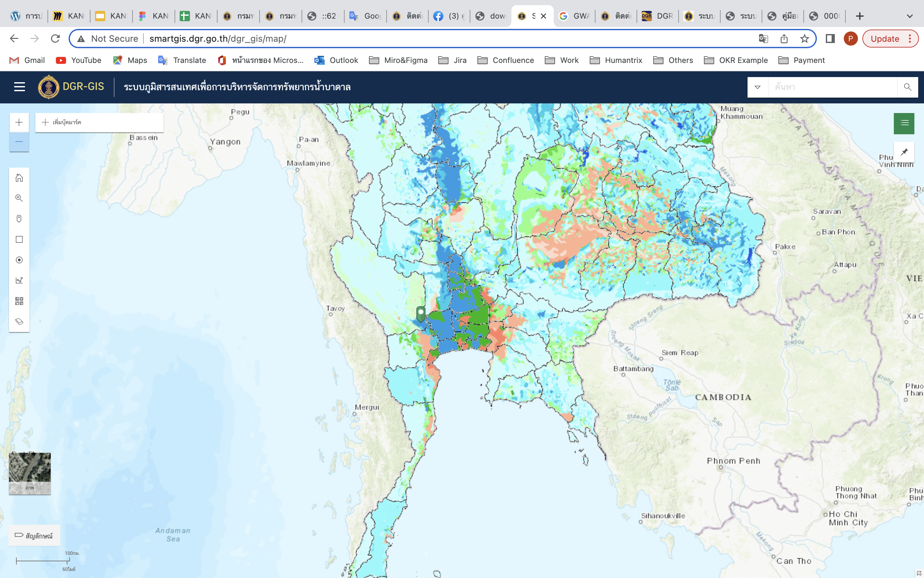
Task: Reload the current page
Action: [x=56, y=39]
